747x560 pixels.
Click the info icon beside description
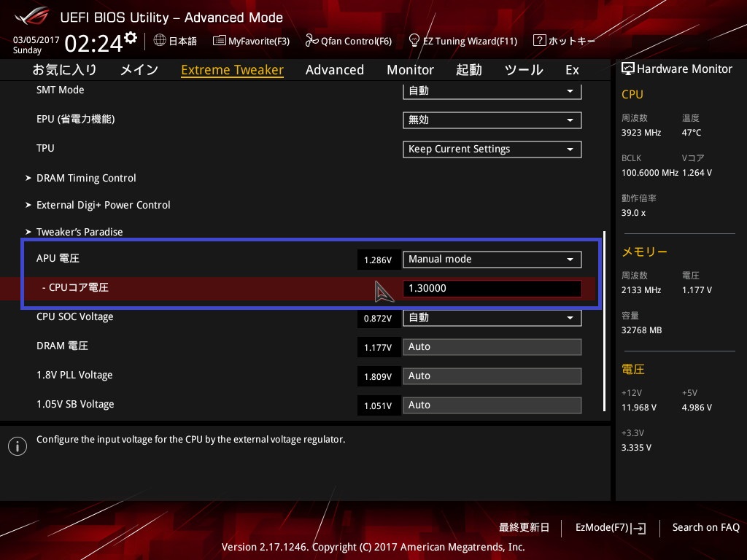pyautogui.click(x=18, y=446)
